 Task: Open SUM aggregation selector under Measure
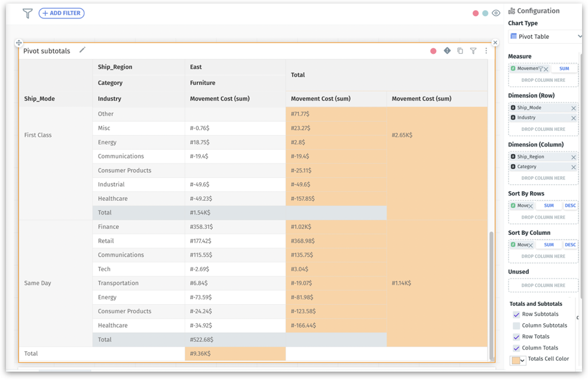563,69
